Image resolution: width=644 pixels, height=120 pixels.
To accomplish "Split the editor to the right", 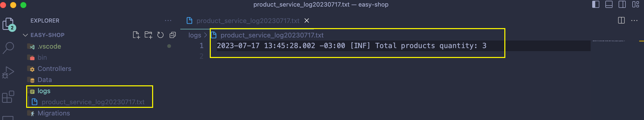I will [621, 21].
